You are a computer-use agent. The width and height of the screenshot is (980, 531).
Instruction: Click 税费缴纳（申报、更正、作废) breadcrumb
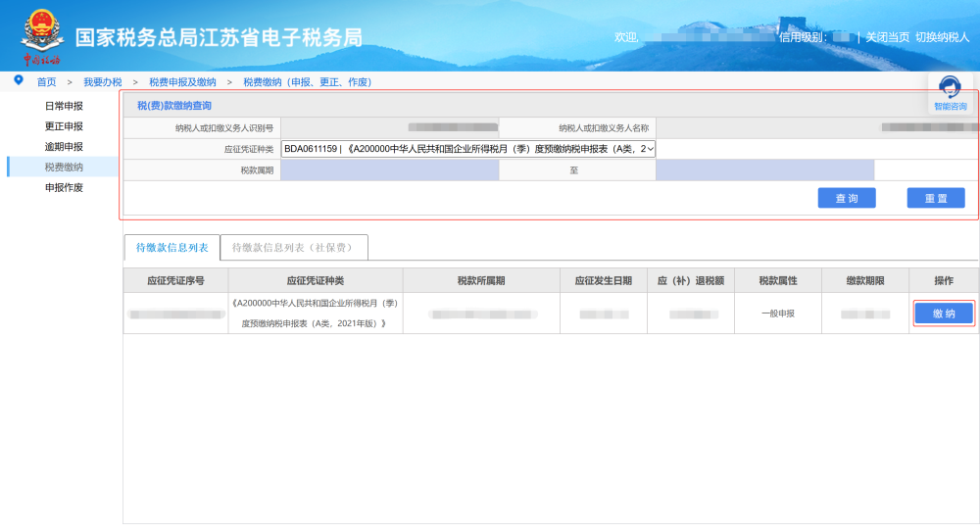(x=307, y=82)
